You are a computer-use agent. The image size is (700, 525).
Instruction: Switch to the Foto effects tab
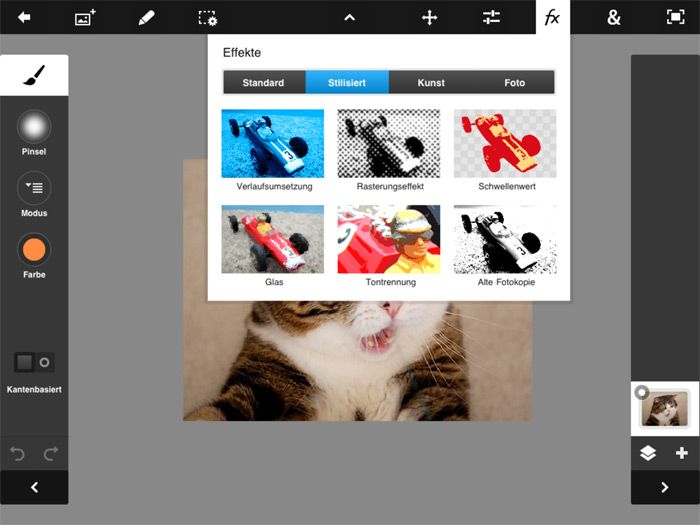(x=513, y=83)
